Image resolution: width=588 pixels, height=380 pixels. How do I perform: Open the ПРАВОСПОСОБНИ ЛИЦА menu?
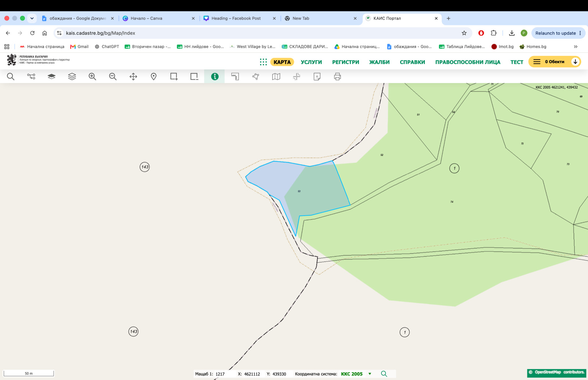(x=468, y=62)
